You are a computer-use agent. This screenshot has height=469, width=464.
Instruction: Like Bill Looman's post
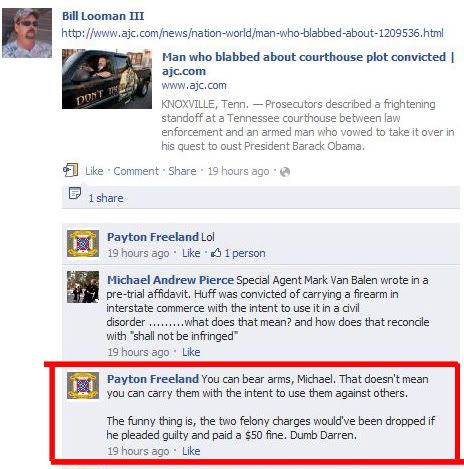(94, 171)
